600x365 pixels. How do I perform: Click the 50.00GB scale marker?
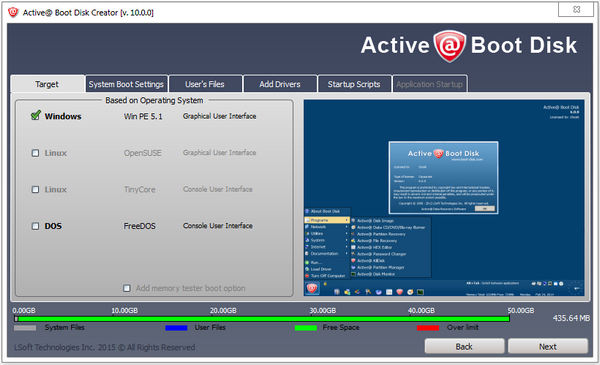[x=521, y=310]
